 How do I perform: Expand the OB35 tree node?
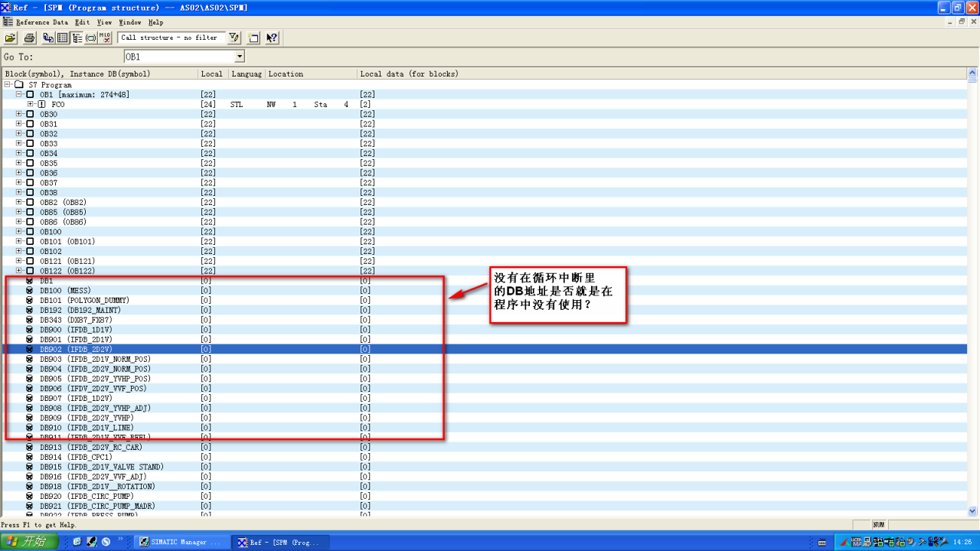(x=19, y=163)
